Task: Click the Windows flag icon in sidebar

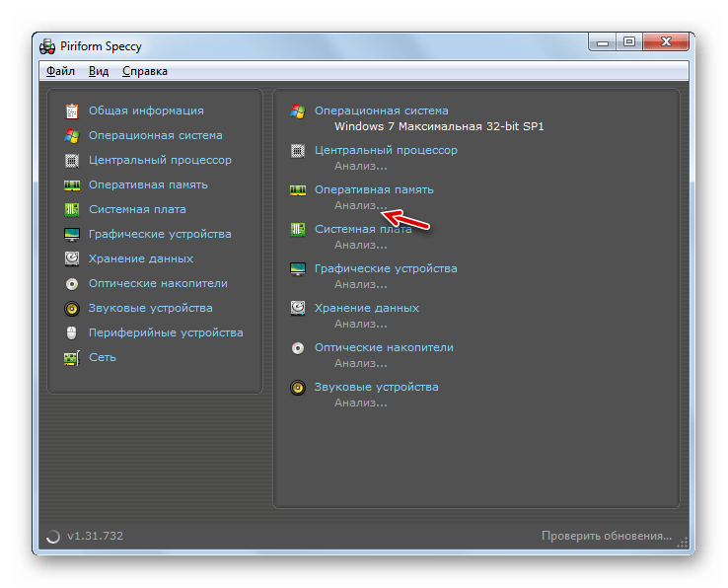Action: 72,135
